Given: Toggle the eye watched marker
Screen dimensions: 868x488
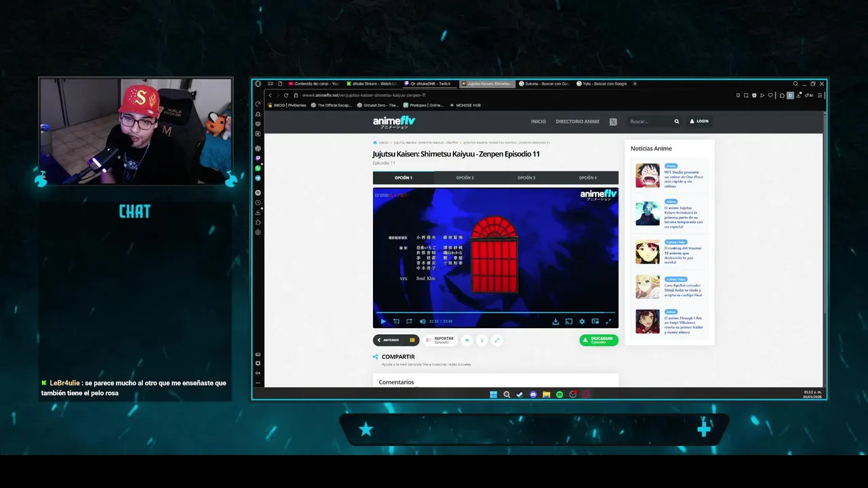Looking at the screenshot, I should [467, 340].
